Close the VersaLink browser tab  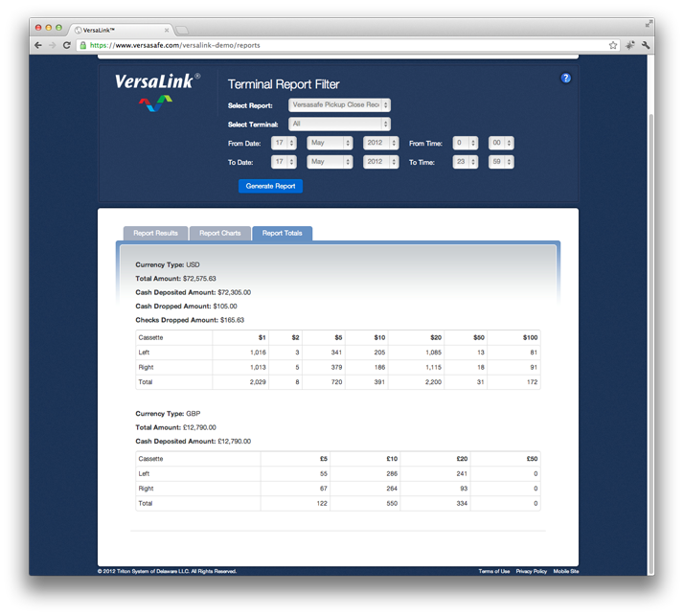click(x=167, y=30)
